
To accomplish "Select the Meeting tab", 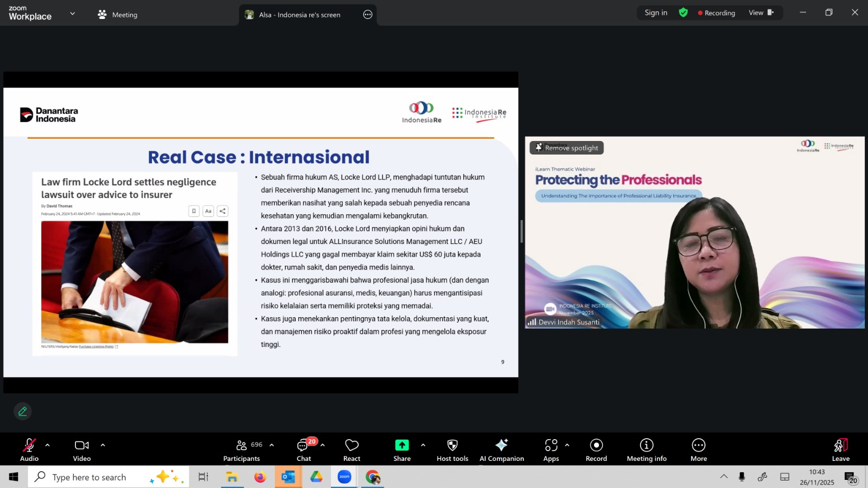I will pyautogui.click(x=118, y=15).
